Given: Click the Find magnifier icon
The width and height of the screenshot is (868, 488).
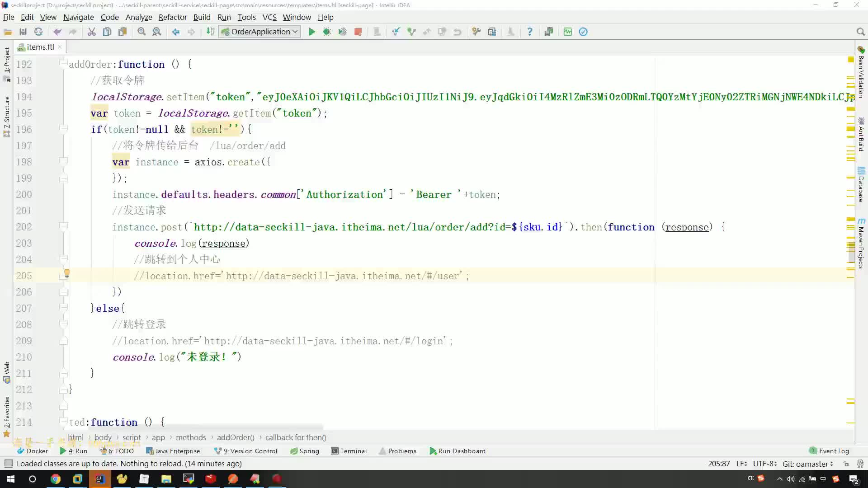Looking at the screenshot, I should tap(142, 32).
